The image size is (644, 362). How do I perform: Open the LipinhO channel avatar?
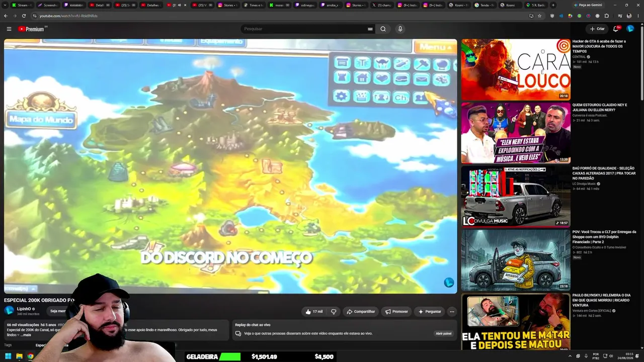[9, 311]
